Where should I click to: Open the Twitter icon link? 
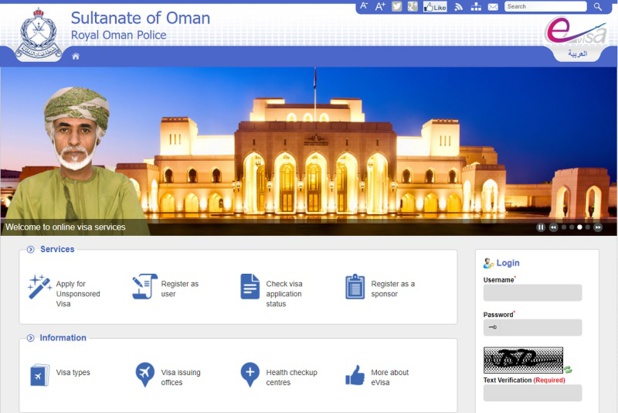(x=397, y=7)
